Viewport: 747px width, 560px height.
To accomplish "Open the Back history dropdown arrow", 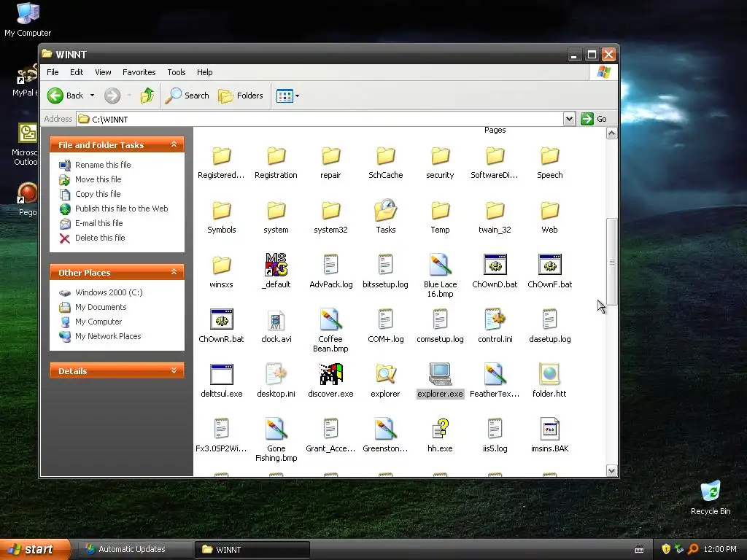I will (x=93, y=96).
